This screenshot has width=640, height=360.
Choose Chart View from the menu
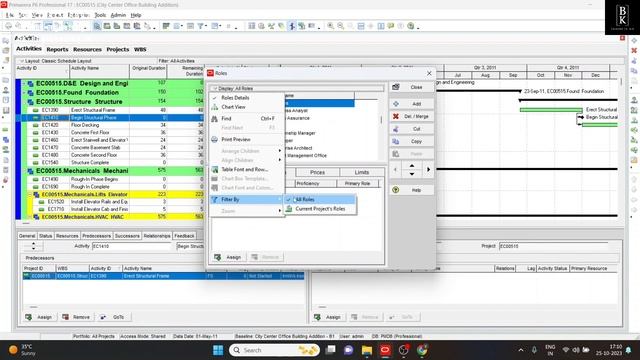coord(247,107)
